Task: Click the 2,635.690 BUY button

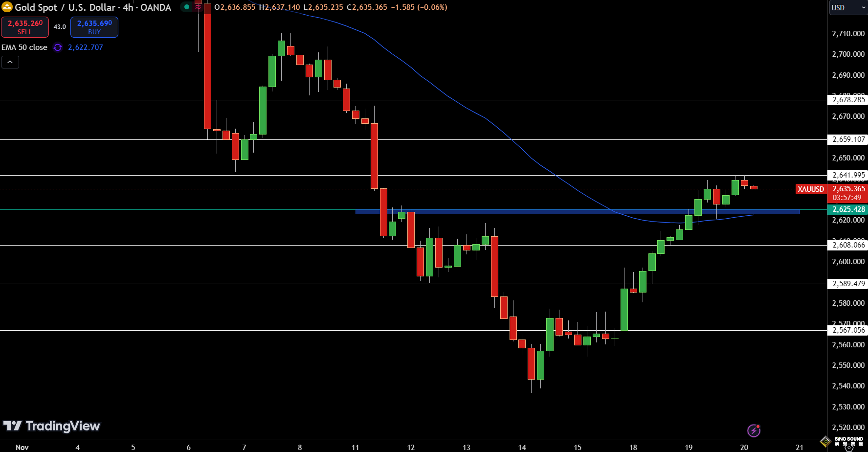Action: [94, 27]
